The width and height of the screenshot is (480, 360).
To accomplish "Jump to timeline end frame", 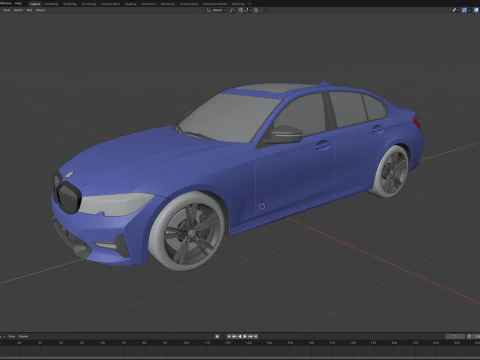I will (255, 336).
